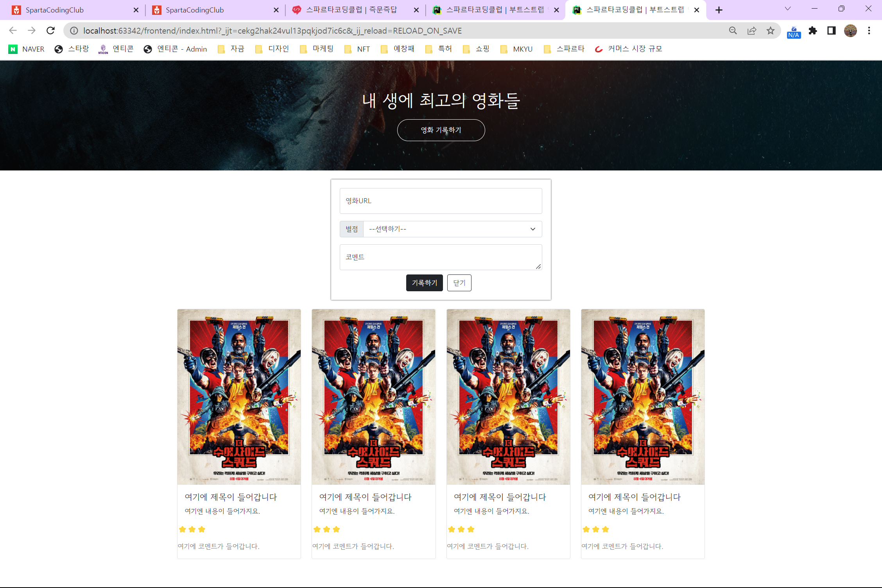Click the third movie poster thumbnail
The width and height of the screenshot is (882, 588).
click(x=508, y=397)
